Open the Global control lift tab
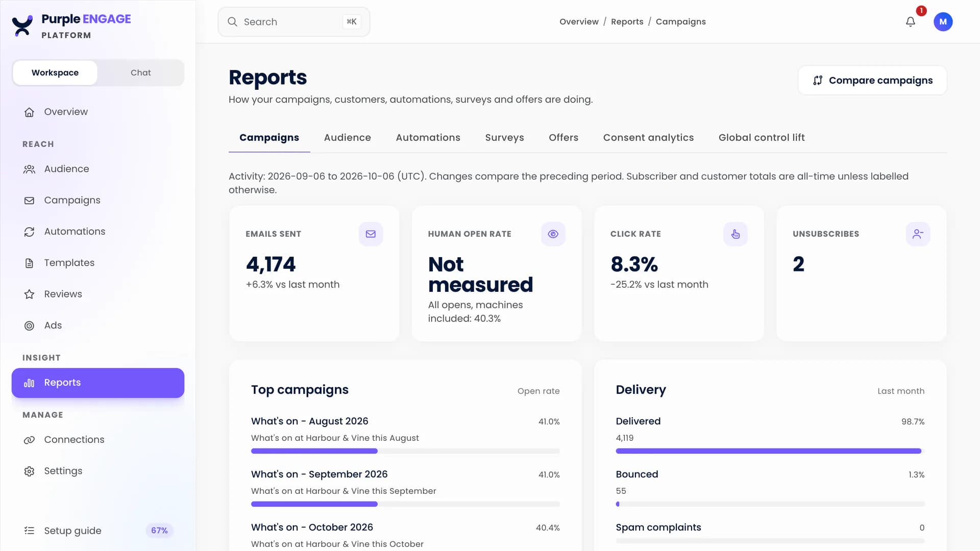 click(x=761, y=137)
